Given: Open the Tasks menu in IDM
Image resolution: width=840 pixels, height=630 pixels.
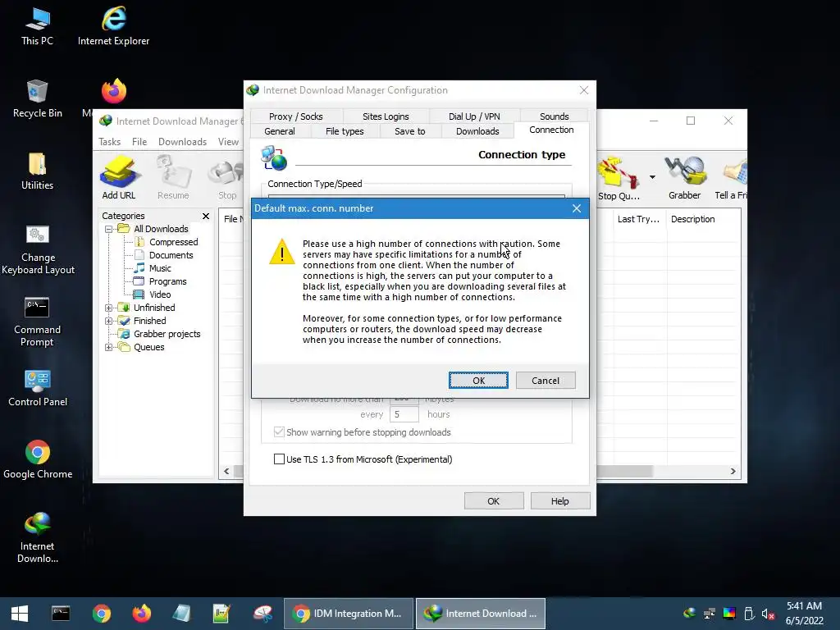Looking at the screenshot, I should (109, 141).
